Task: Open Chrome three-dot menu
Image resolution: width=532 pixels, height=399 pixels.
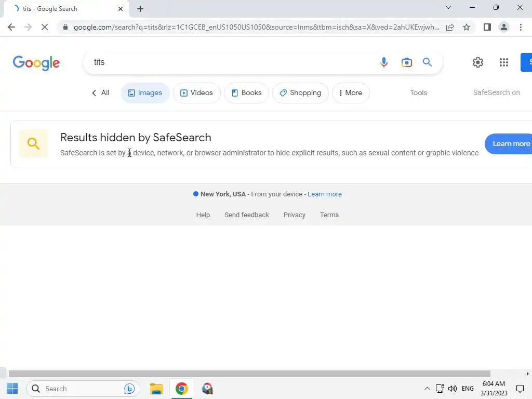Action: coord(521,27)
